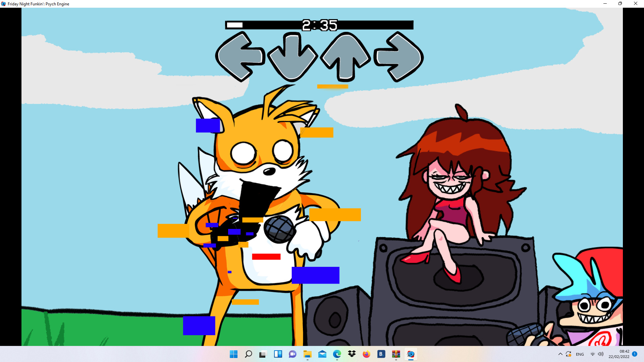Open File Explorer from the taskbar
This screenshot has height=362, width=644.
(x=308, y=354)
